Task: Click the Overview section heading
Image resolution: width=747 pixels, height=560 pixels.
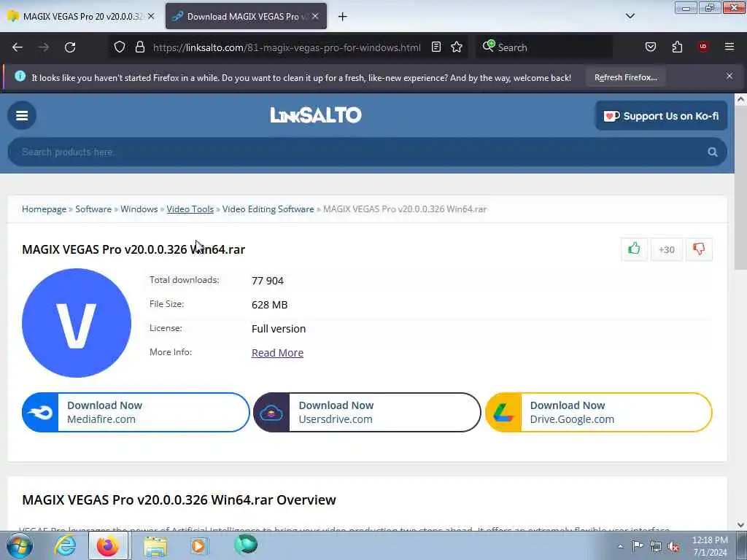Action: click(x=179, y=500)
